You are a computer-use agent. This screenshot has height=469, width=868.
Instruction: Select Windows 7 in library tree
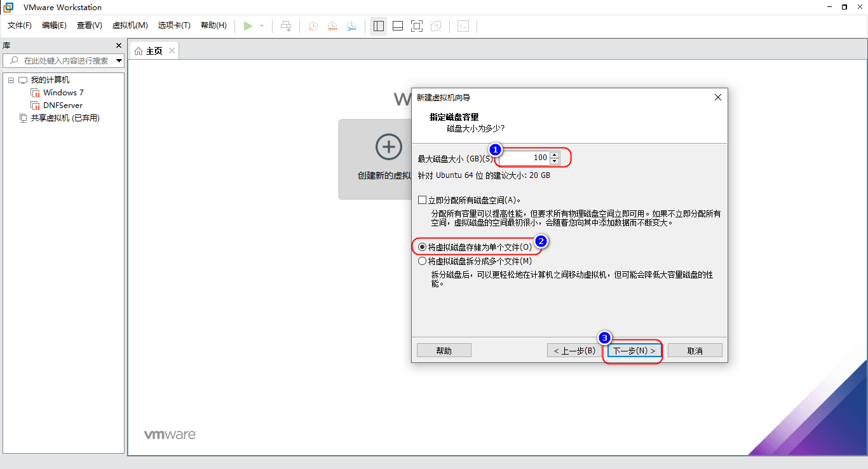click(64, 93)
